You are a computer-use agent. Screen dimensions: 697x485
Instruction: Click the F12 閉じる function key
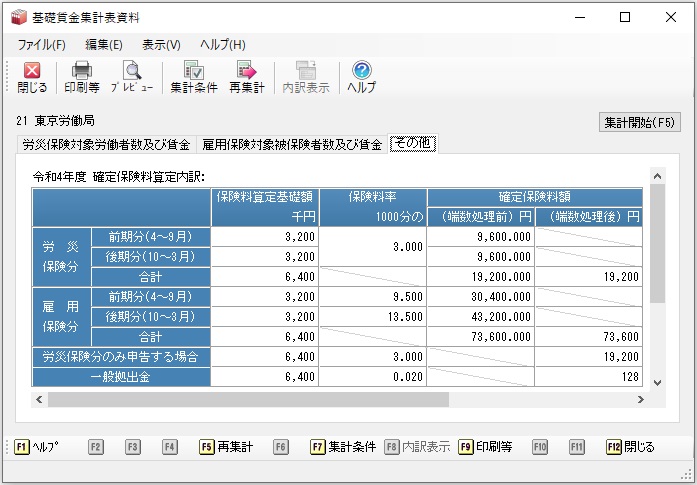point(630,447)
